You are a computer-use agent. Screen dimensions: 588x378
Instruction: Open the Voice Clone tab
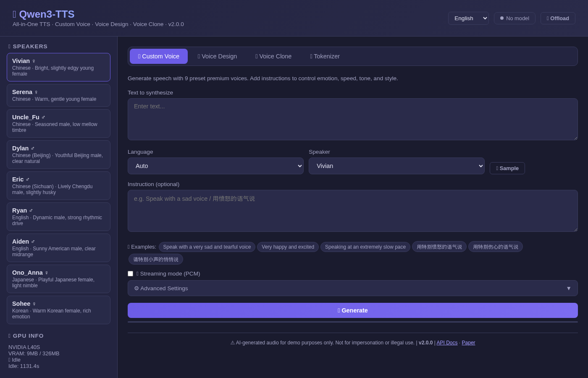273,56
